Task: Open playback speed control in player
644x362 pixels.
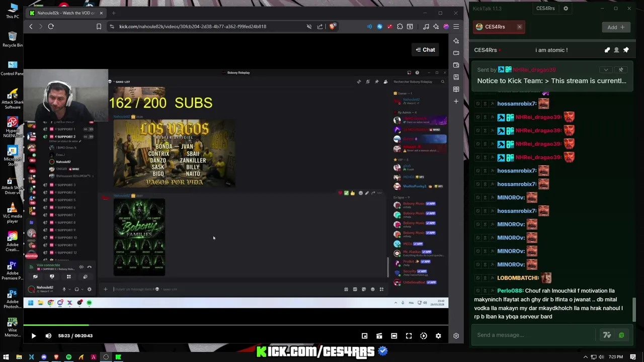Action: click(x=424, y=336)
